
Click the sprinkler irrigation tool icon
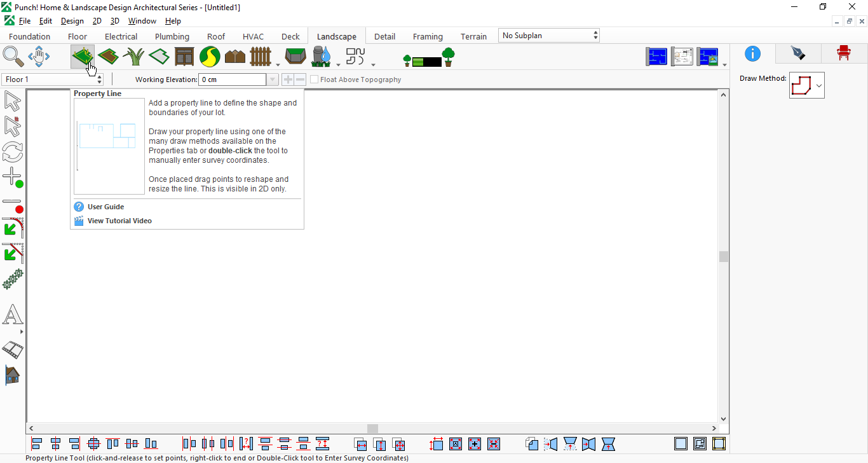click(x=322, y=57)
